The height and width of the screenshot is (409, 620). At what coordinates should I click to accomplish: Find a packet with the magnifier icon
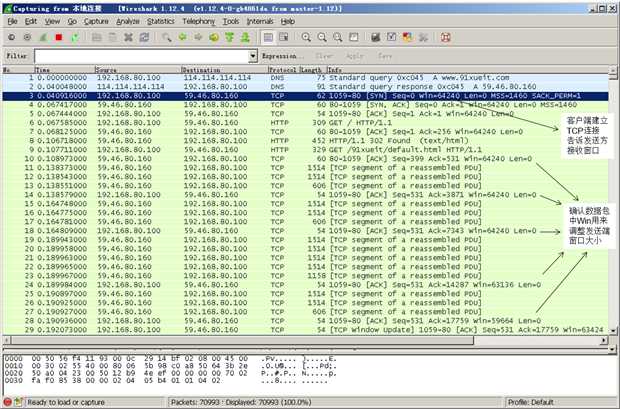coord(166,38)
